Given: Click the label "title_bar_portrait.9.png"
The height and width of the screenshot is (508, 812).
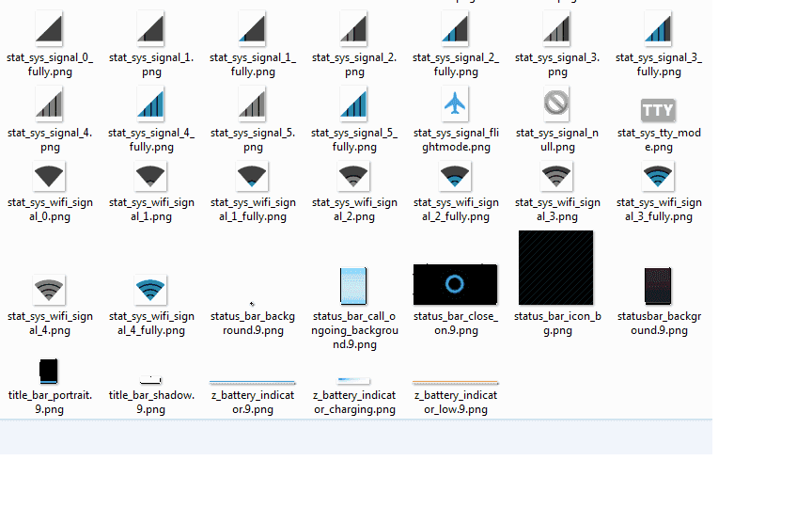Looking at the screenshot, I should 50,403.
